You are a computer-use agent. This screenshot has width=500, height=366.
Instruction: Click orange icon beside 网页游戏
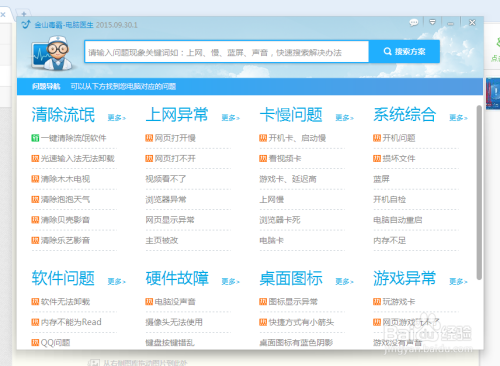pyautogui.click(x=377, y=322)
